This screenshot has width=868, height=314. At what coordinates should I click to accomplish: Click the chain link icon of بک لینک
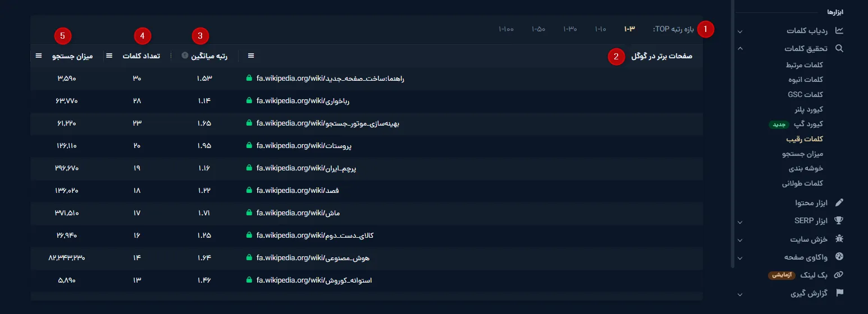click(839, 275)
